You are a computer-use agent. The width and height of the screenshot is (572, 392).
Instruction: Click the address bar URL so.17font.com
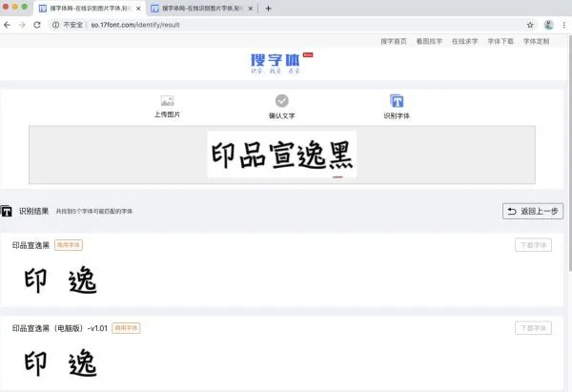pos(135,25)
